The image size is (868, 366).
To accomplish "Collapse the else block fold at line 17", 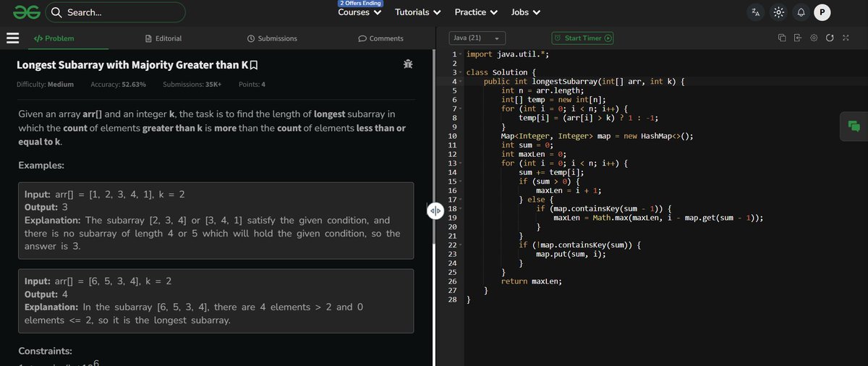I will point(460,200).
